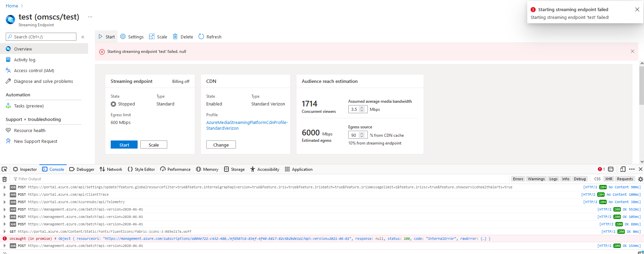Toggle the split console icon
This screenshot has height=254, width=644.
611,169
